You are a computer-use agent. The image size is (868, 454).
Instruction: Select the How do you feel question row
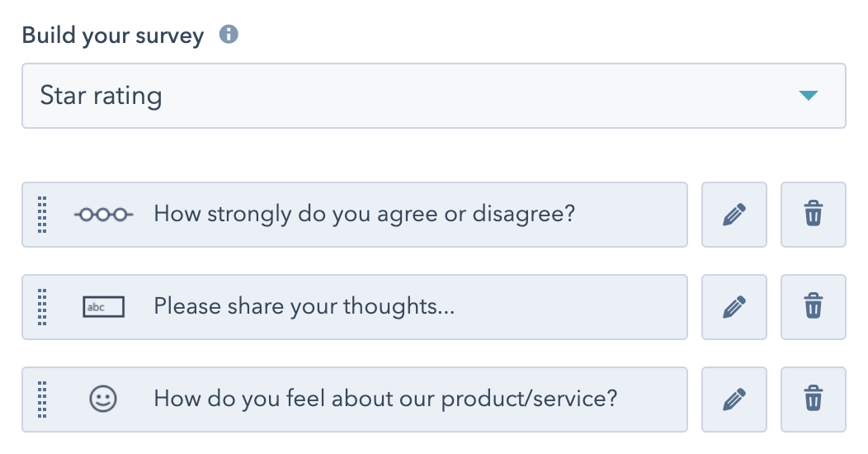[x=385, y=400]
